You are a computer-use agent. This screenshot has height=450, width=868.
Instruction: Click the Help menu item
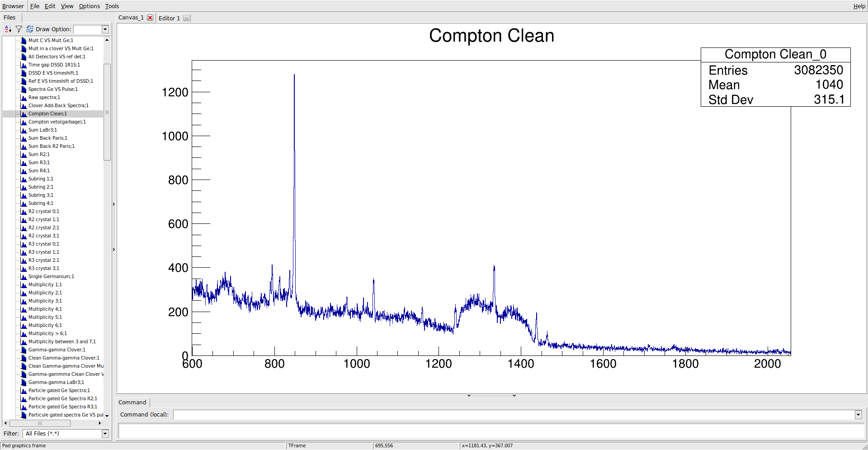click(859, 6)
